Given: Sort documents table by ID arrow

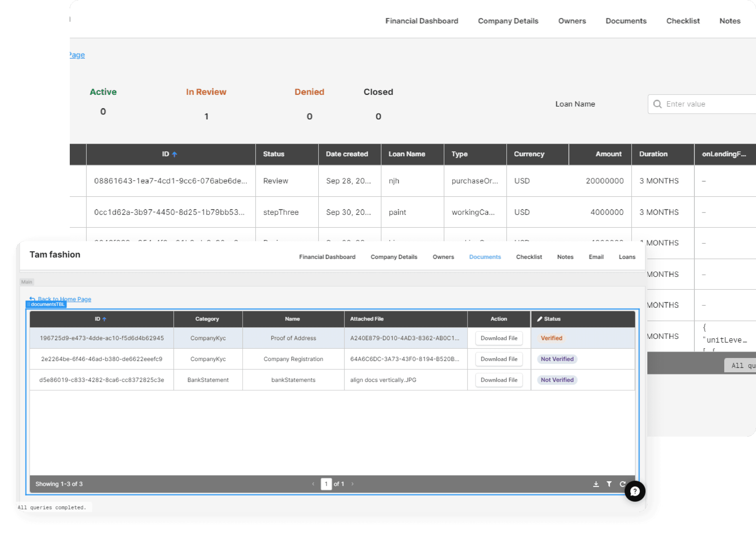Looking at the screenshot, I should (104, 319).
